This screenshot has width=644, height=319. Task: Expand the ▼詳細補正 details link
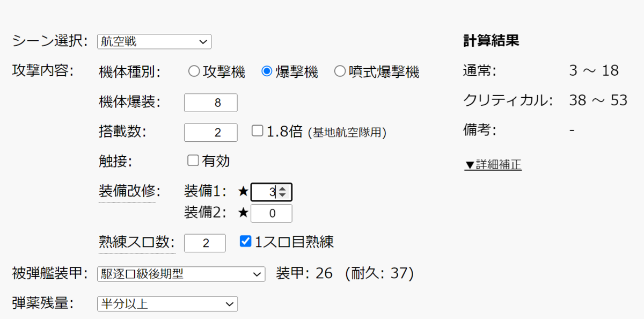pyautogui.click(x=493, y=165)
